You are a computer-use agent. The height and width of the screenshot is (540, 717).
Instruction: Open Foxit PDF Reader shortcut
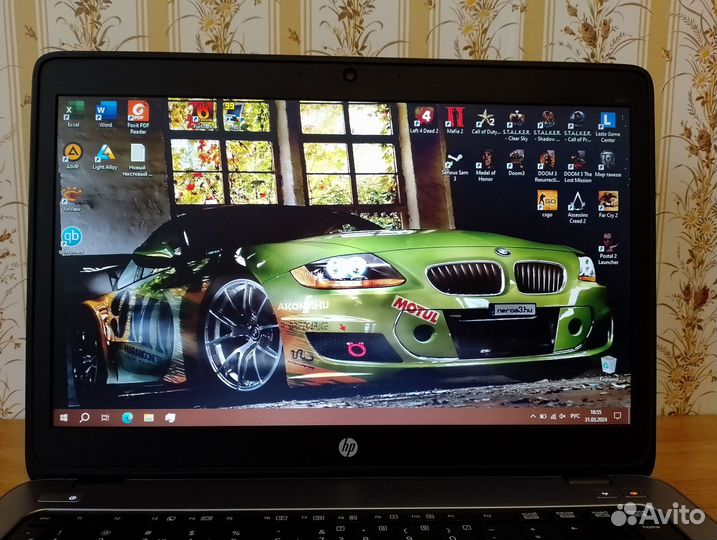point(138,112)
